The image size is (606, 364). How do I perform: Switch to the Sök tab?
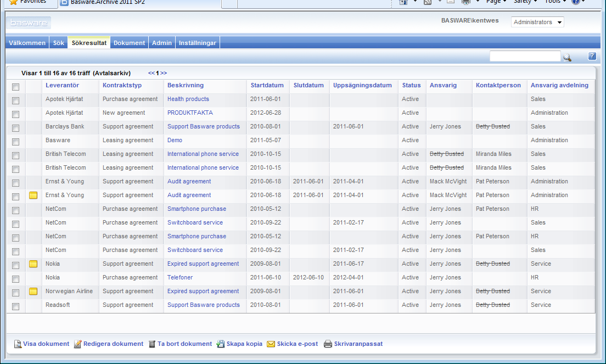(x=59, y=43)
